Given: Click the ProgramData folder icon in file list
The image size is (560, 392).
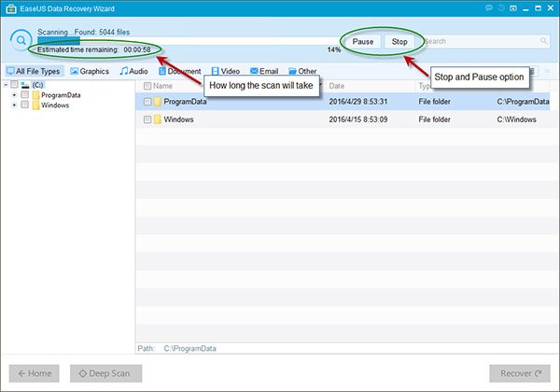Looking at the screenshot, I should click(x=159, y=102).
